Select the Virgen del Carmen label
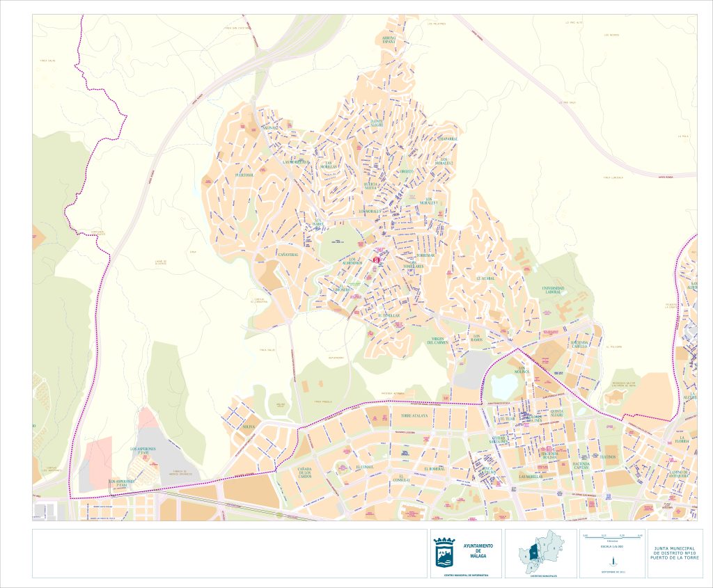 tap(440, 341)
